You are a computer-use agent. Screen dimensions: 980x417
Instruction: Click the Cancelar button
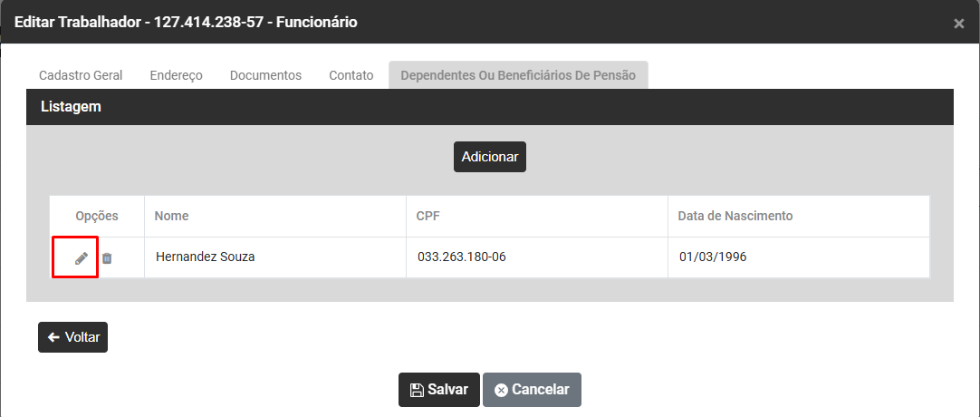532,390
